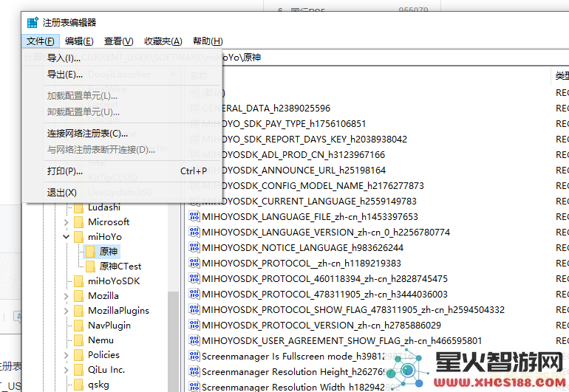
Task: Expand the Microsoft tree node
Action: 66,222
